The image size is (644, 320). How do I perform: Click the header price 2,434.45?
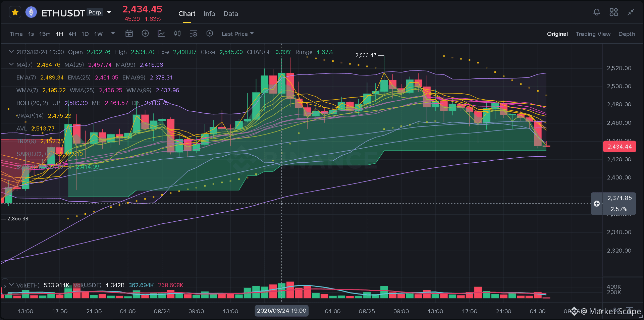[142, 9]
